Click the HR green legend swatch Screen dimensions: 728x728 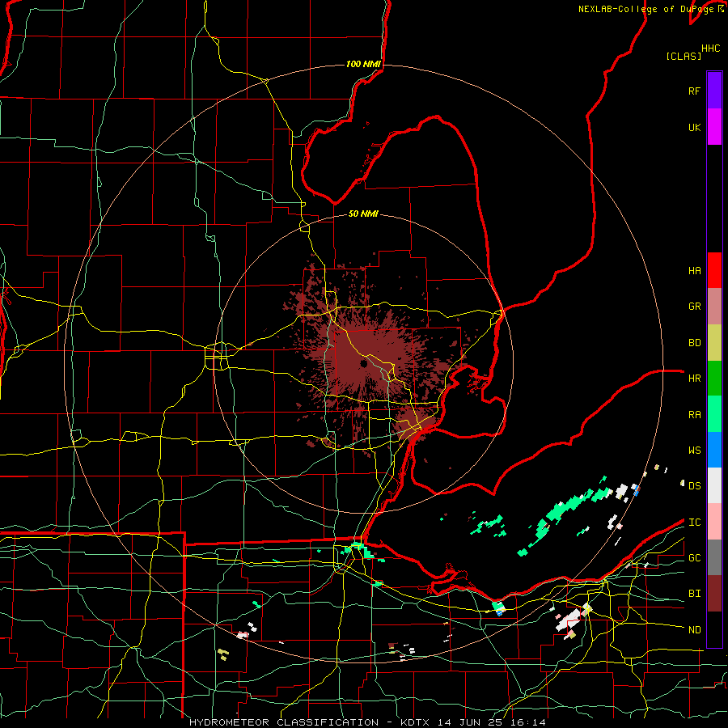point(714,379)
